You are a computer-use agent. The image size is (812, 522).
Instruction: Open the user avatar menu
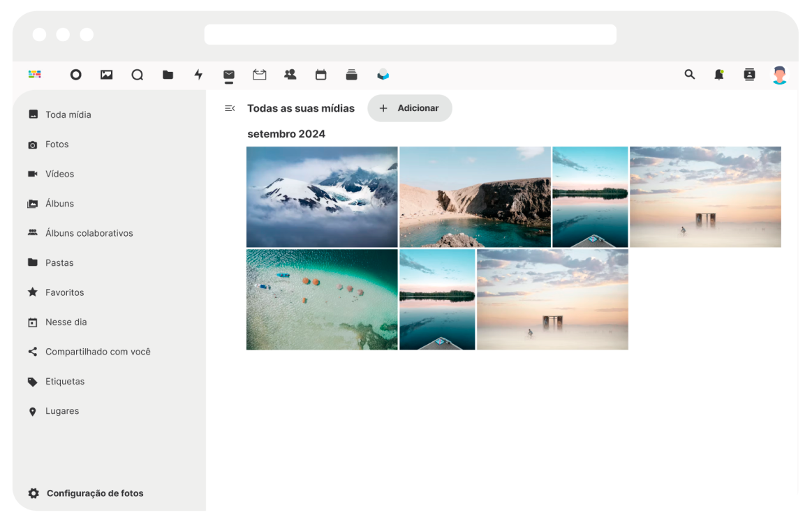point(779,75)
